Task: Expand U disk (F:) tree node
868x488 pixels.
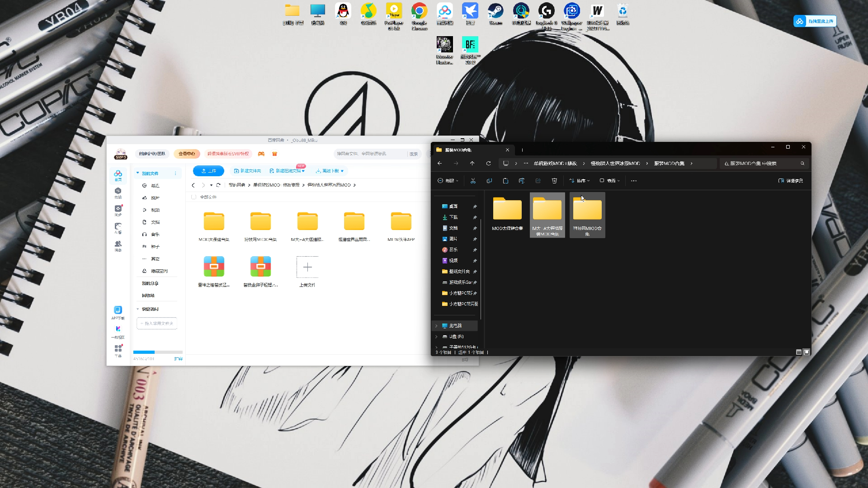Action: pyautogui.click(x=436, y=337)
